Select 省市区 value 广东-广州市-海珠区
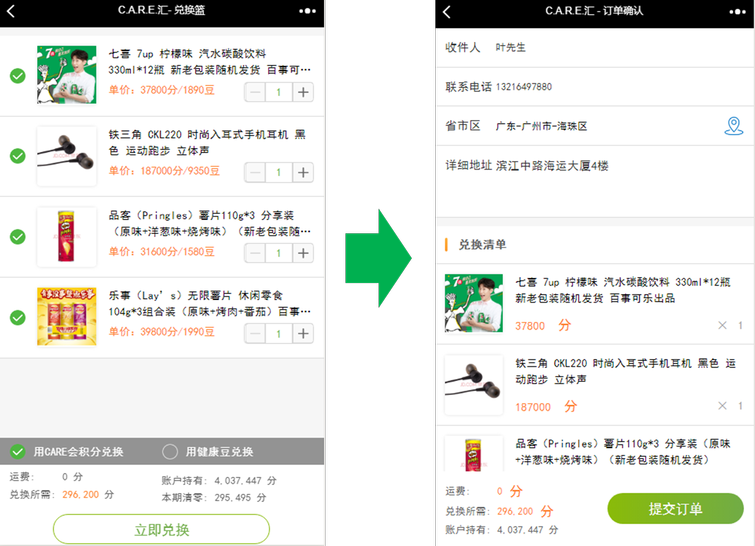 click(541, 126)
